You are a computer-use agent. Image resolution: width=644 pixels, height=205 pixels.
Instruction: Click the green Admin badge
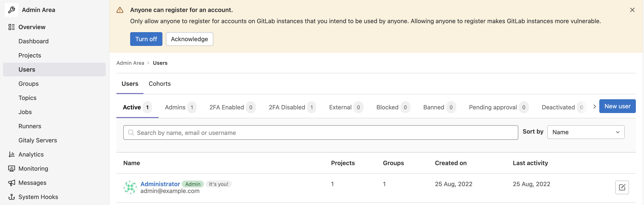(x=193, y=184)
